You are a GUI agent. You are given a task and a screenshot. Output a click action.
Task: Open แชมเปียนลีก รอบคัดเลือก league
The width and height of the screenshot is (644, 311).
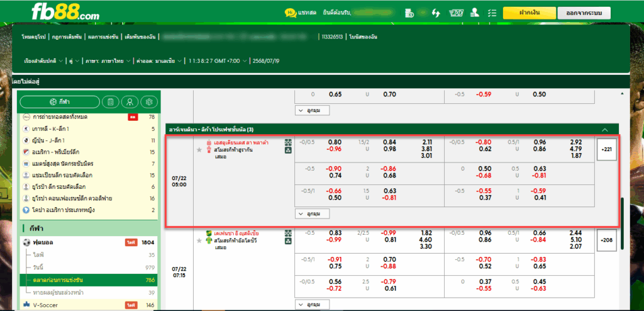coord(88,175)
